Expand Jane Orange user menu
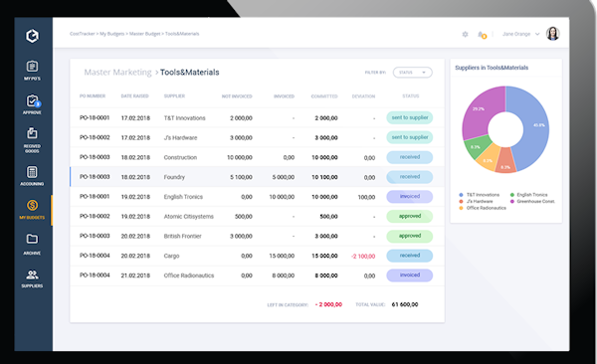Screen dimensions: 597x364 point(537,34)
